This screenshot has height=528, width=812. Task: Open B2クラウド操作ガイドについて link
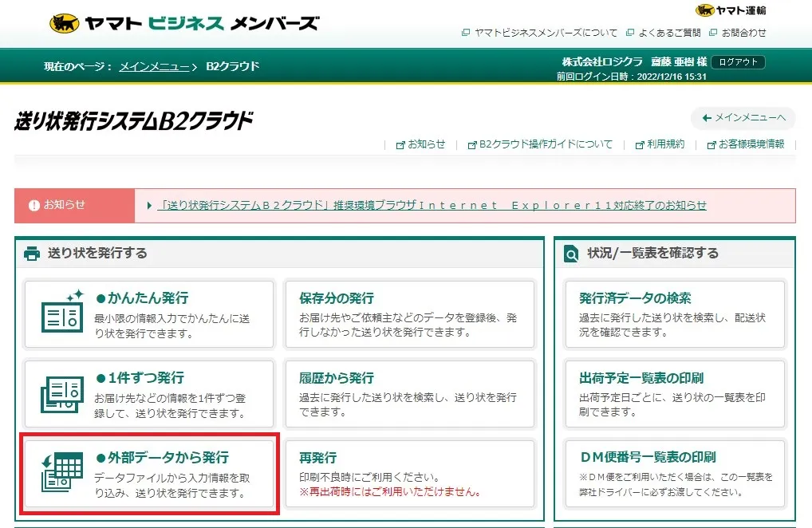pyautogui.click(x=540, y=144)
